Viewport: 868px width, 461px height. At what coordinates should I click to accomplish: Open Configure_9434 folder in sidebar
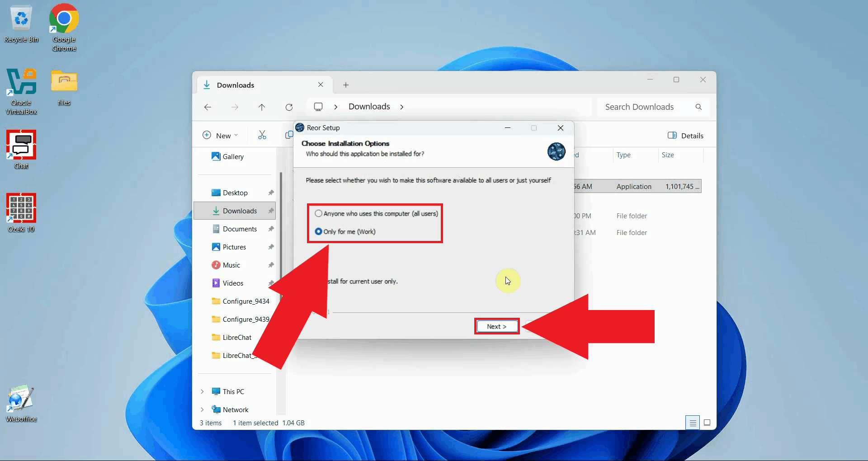(x=241, y=301)
